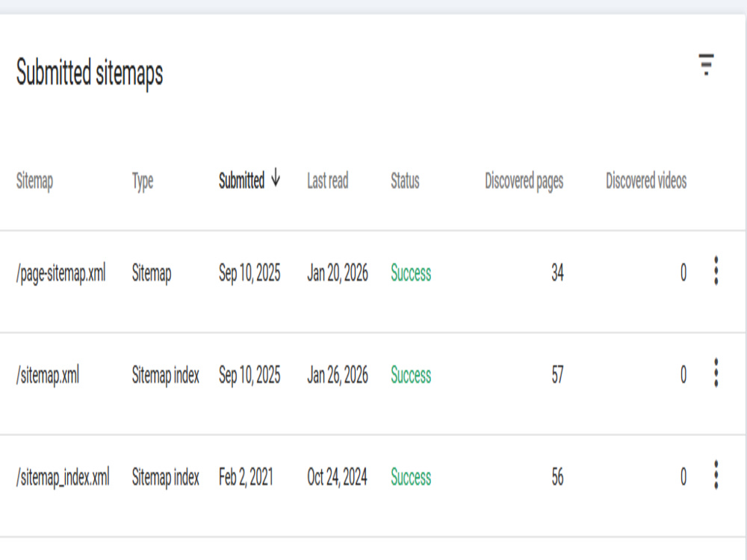Open the /sitemap.xml sitemap
Image resolution: width=747 pixels, height=560 pixels.
click(x=48, y=376)
